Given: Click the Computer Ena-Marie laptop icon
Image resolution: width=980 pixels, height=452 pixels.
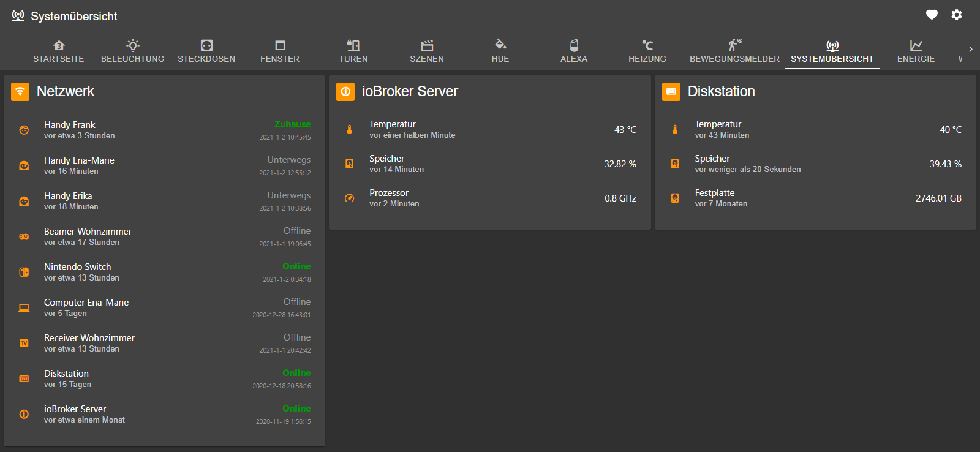Looking at the screenshot, I should (24, 307).
